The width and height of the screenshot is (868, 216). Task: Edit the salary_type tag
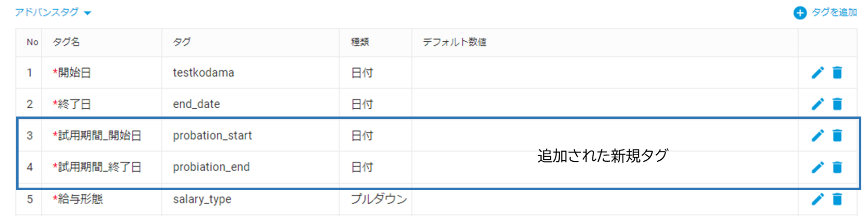[817, 199]
